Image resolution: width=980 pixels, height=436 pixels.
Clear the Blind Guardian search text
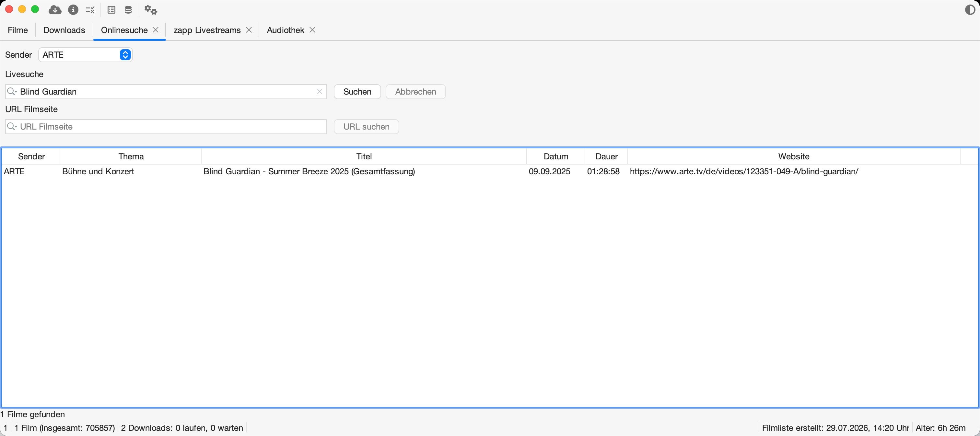click(x=320, y=92)
